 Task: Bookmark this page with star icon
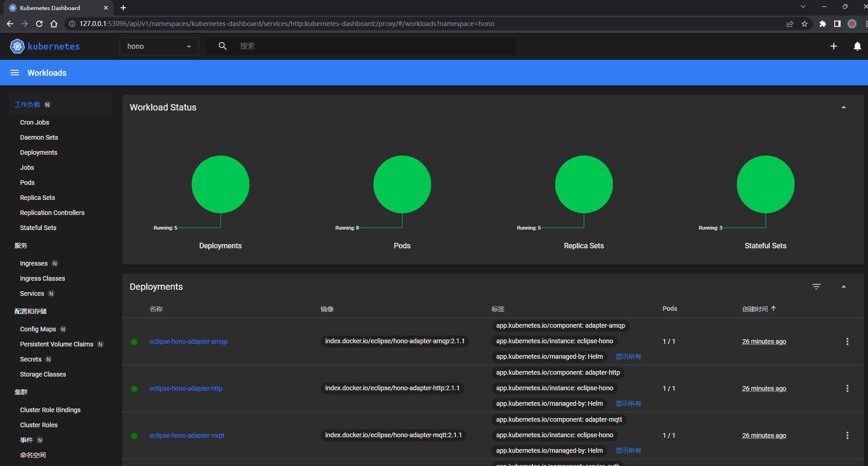(x=804, y=24)
